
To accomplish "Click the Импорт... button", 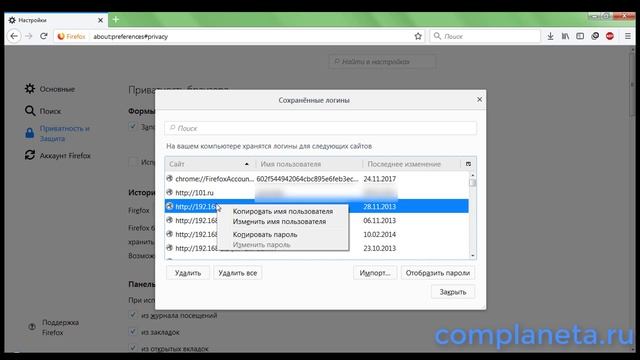I will click(x=375, y=273).
